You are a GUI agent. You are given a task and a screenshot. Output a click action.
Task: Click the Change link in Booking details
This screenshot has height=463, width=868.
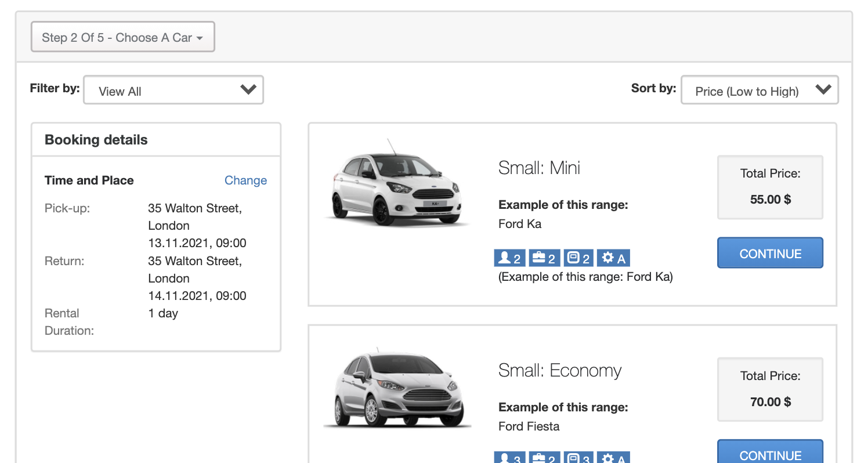click(x=245, y=180)
